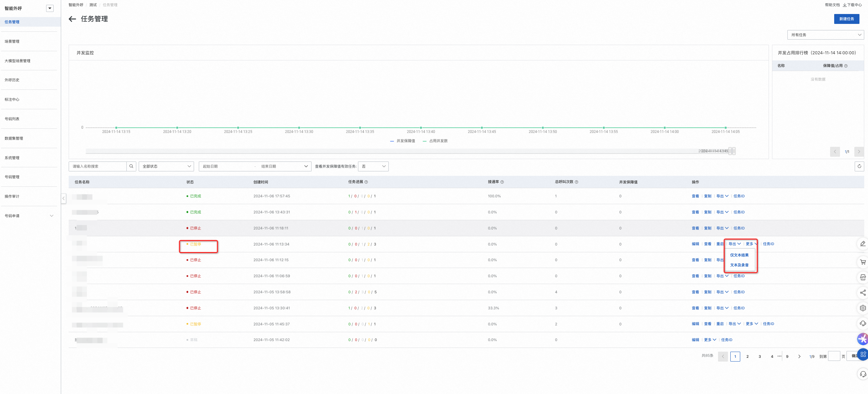Screen dimensions: 868x394
Task: Click the gear settings floating icon
Action: [863, 308]
